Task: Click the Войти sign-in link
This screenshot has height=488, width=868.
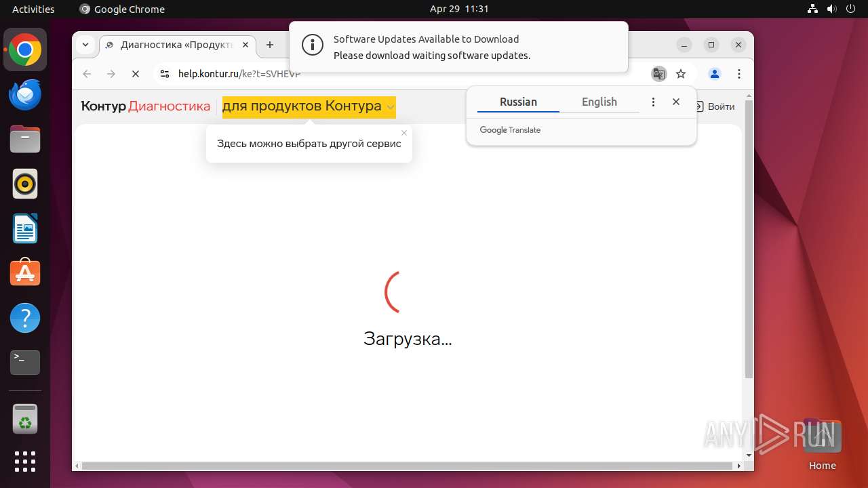Action: (715, 106)
